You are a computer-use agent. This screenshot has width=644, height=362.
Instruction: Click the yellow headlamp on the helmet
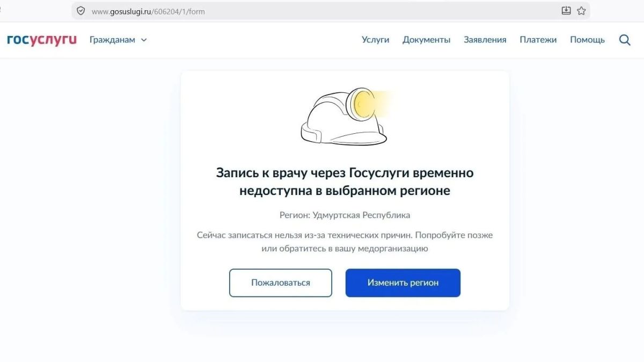(x=362, y=103)
